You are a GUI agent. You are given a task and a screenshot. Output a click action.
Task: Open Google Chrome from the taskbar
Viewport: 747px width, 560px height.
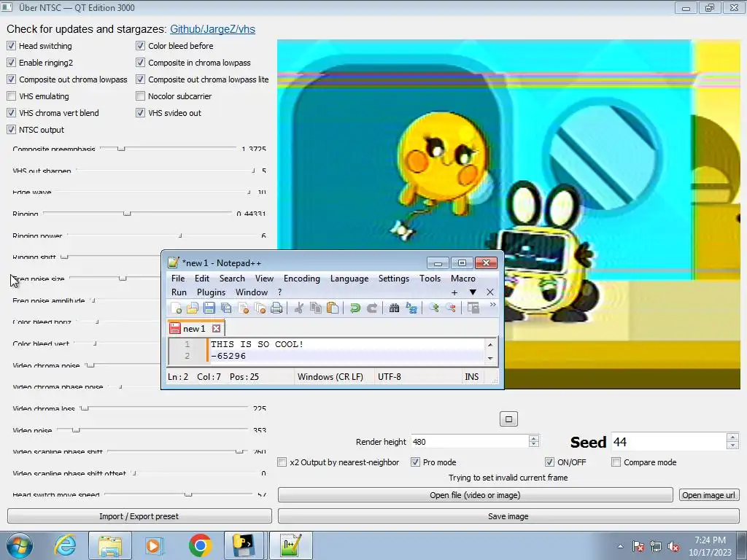tap(200, 545)
